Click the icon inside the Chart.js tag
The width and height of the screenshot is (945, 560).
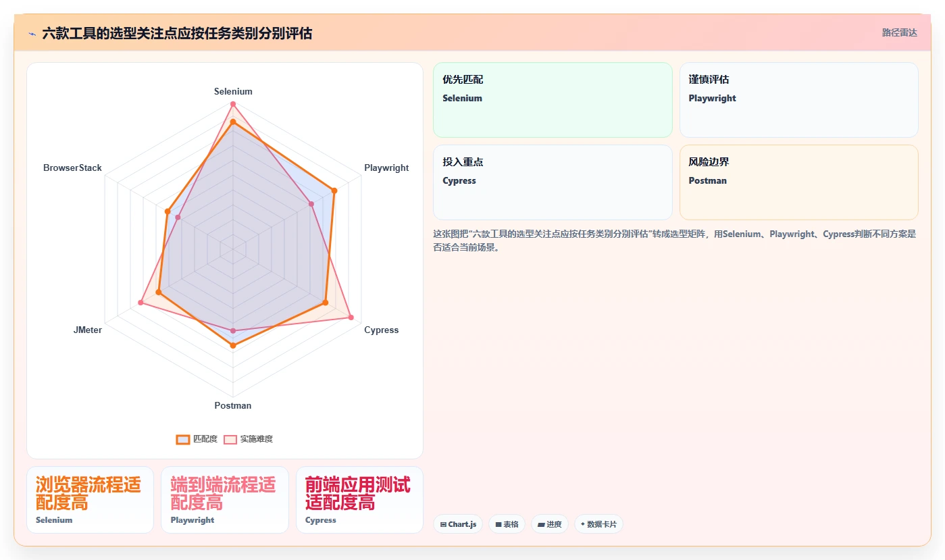point(443,525)
